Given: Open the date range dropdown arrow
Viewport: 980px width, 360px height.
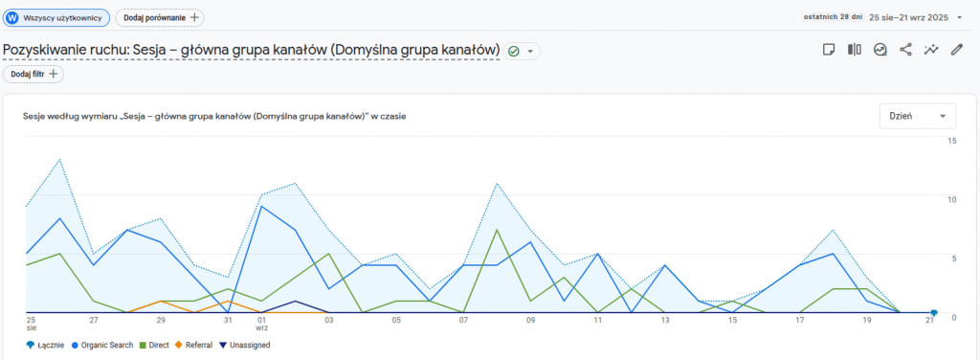Looking at the screenshot, I should coord(959,17).
